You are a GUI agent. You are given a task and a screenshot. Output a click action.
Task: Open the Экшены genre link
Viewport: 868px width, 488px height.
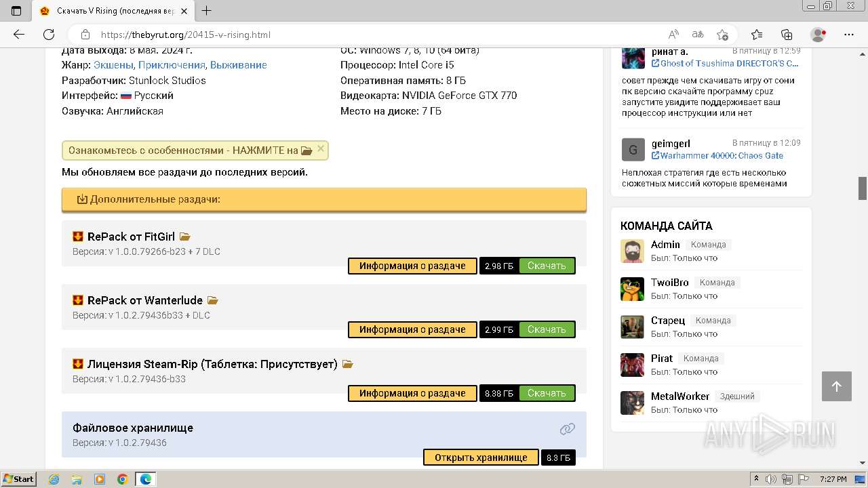pos(114,65)
